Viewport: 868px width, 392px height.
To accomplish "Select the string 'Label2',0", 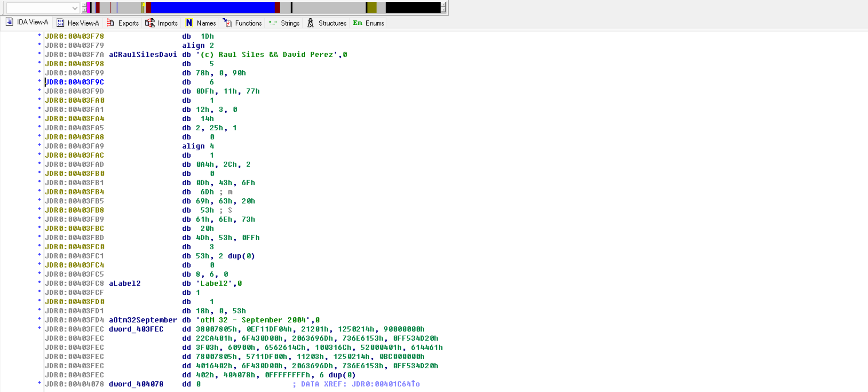I will [x=219, y=283].
